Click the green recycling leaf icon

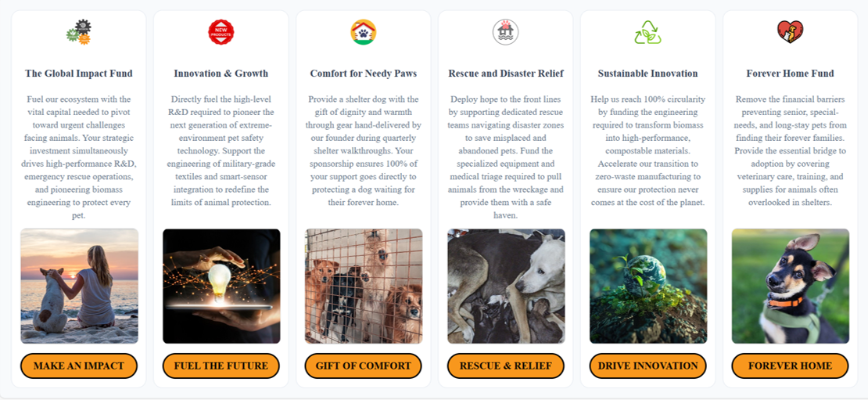647,32
